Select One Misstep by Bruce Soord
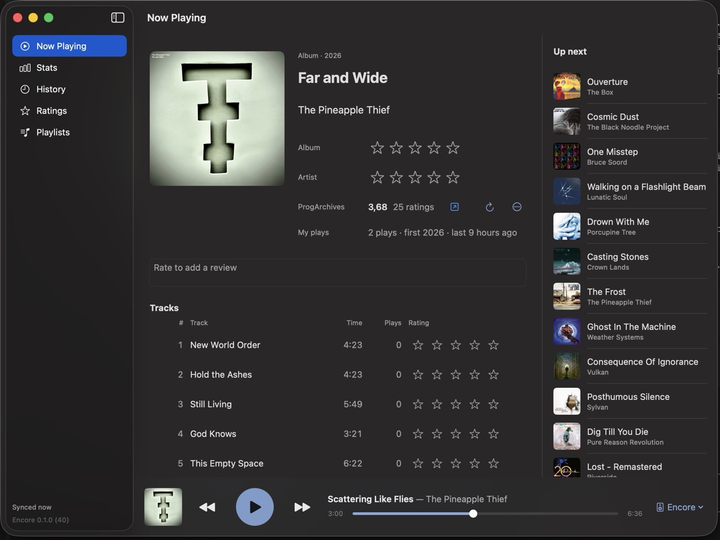The image size is (720, 540). point(630,156)
